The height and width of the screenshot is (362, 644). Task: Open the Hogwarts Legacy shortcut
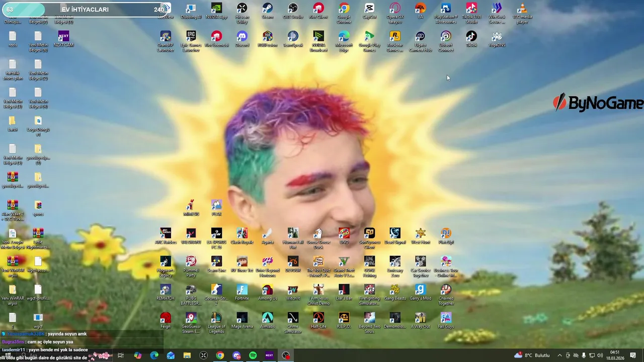tap(166, 267)
